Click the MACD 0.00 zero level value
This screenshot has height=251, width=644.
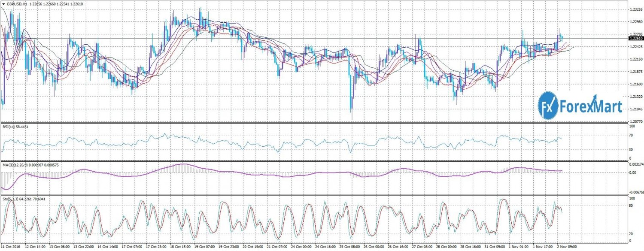point(632,173)
